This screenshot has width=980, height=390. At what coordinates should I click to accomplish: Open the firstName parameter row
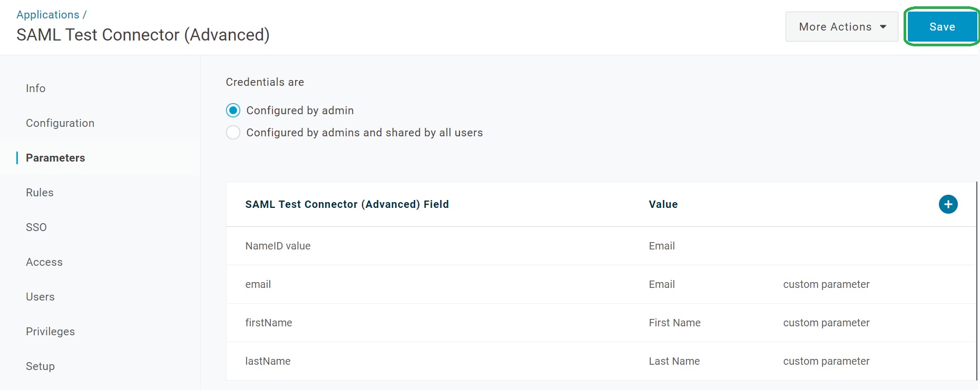[269, 323]
